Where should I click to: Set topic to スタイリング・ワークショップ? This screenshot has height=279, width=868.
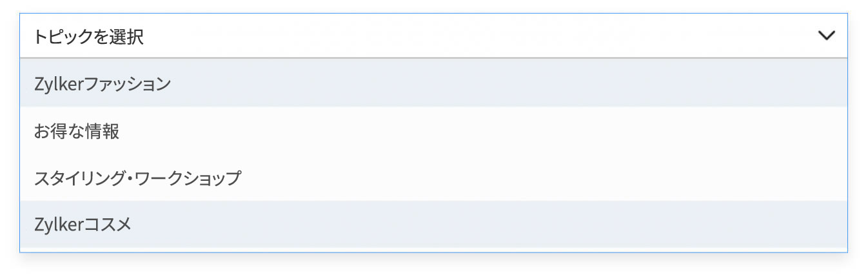click(137, 178)
